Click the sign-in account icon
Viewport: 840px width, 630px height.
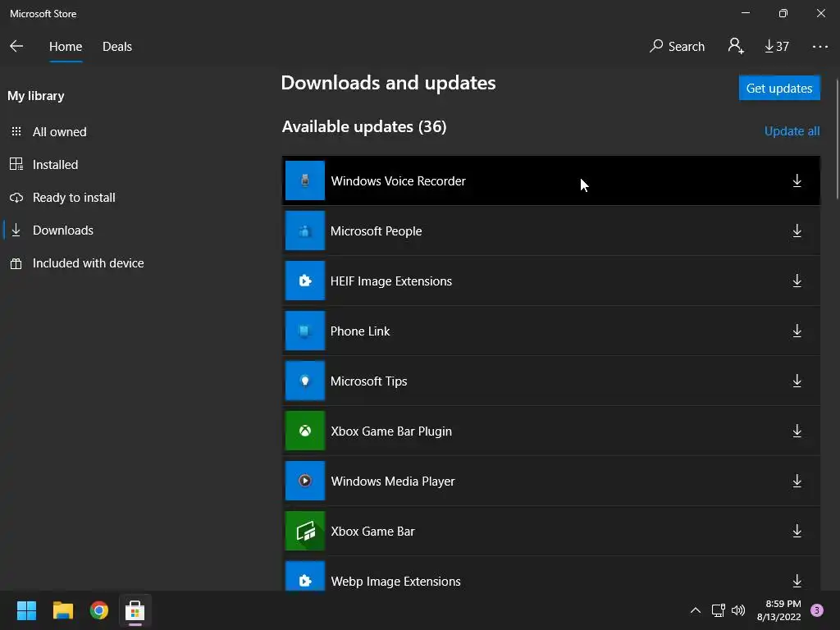pos(736,46)
